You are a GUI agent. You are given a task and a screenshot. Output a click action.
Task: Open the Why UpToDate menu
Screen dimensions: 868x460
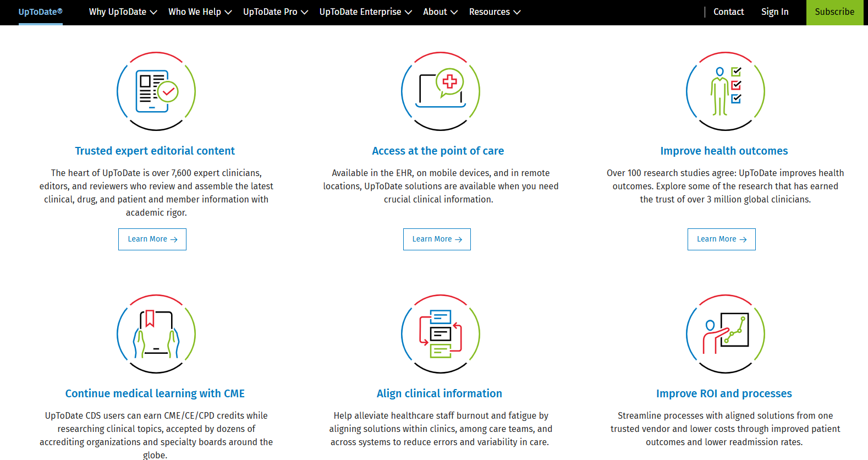tap(123, 12)
